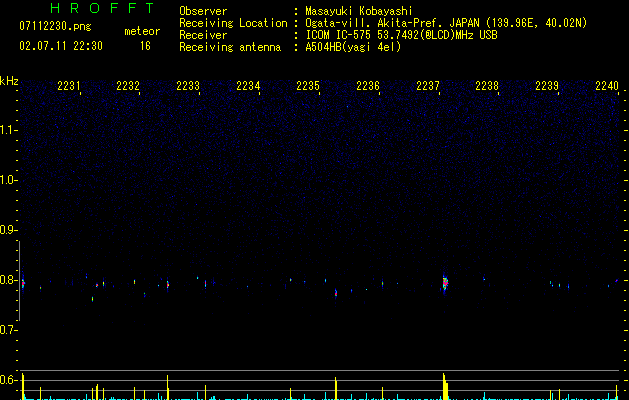Click the Receiver field label
The width and height of the screenshot is (629, 400).
pyautogui.click(x=203, y=35)
